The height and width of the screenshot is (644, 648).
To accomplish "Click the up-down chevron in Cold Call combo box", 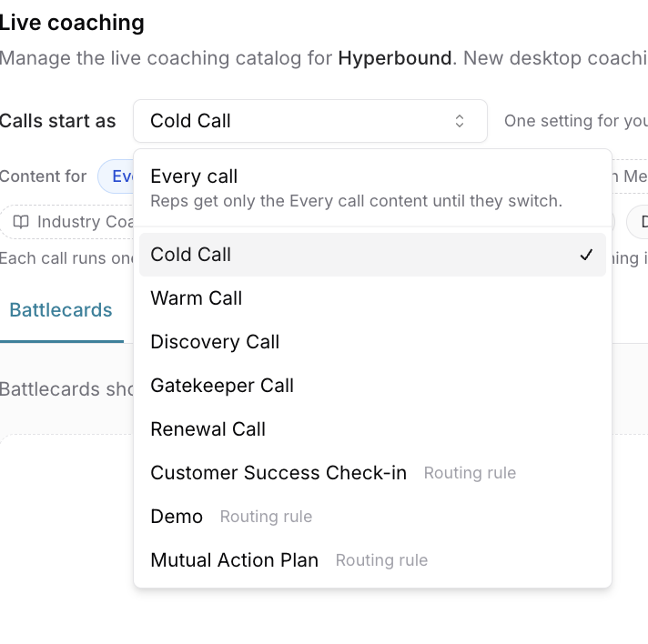I will [459, 121].
